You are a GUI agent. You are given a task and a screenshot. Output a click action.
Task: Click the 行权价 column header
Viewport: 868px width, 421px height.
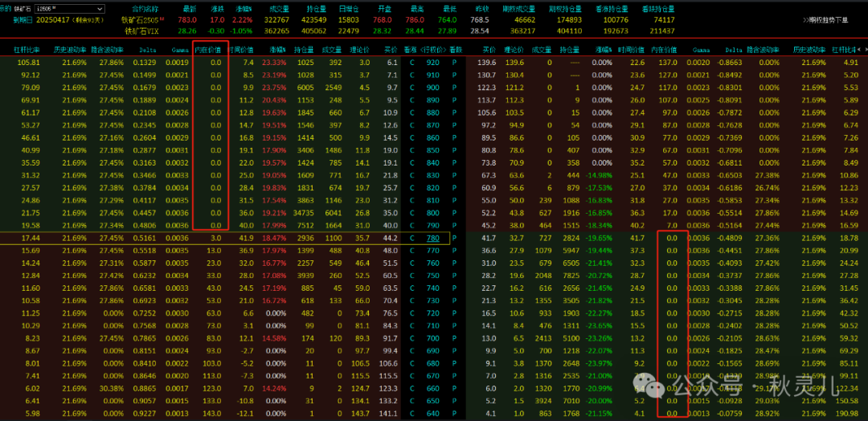click(433, 50)
